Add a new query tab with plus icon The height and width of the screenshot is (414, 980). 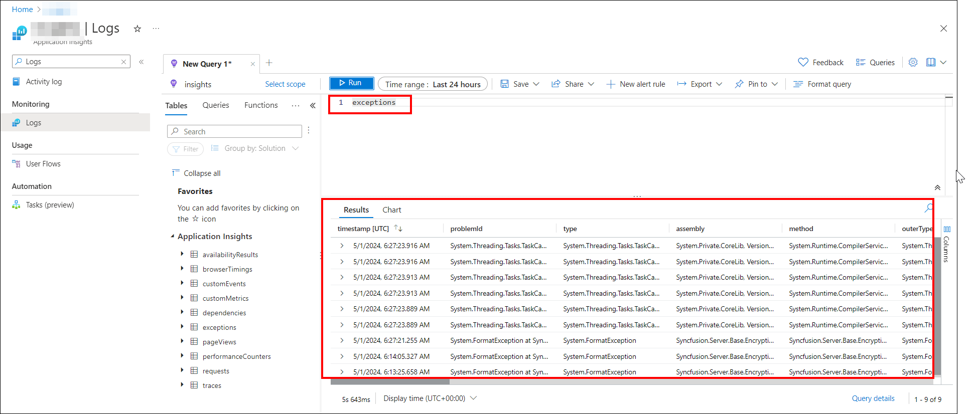(269, 63)
